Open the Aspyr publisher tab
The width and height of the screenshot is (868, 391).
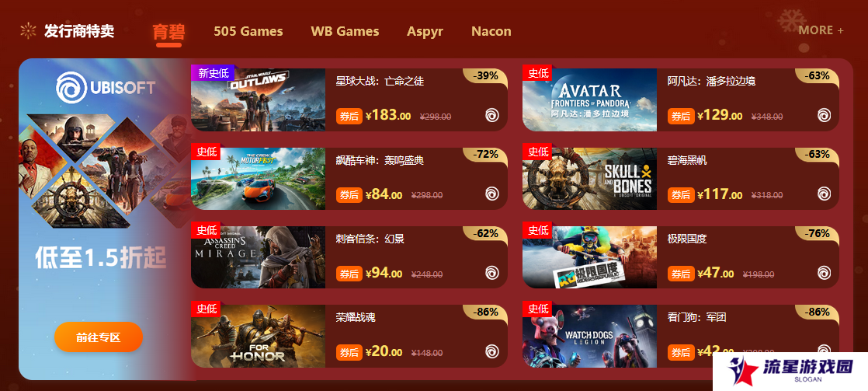click(x=425, y=32)
